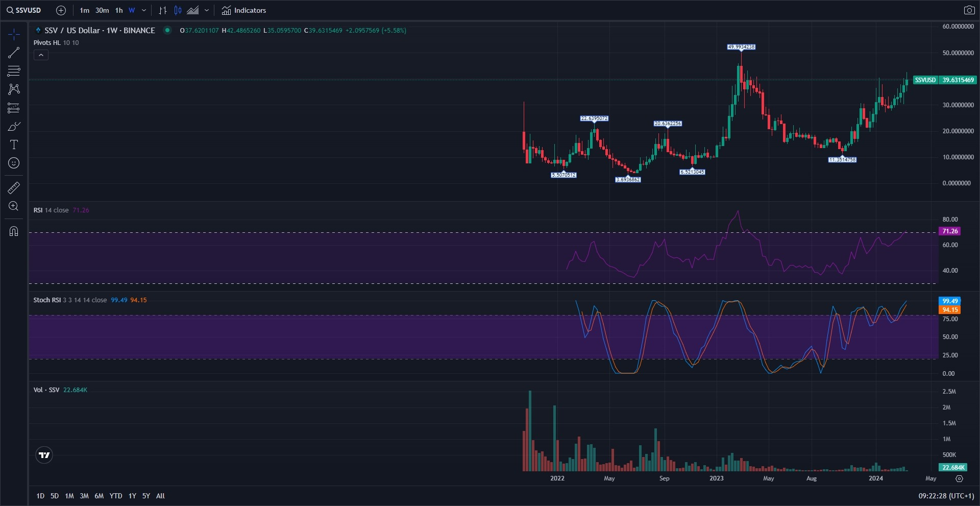
Task: Select the XABCD pattern tool
Action: click(x=14, y=89)
